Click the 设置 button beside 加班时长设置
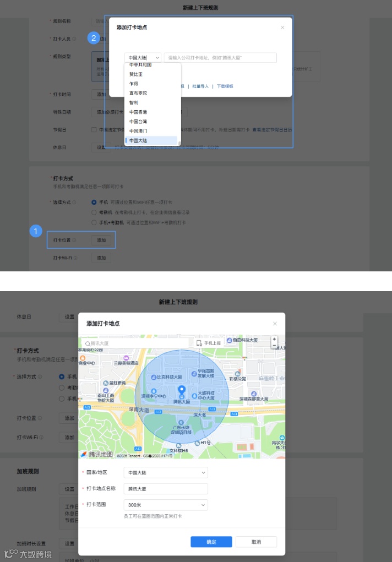The height and width of the screenshot is (562, 392). coord(69,543)
